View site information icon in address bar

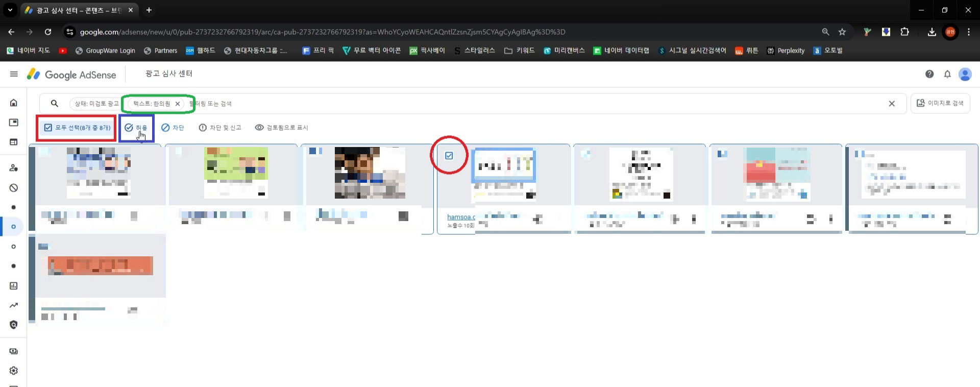[69, 32]
